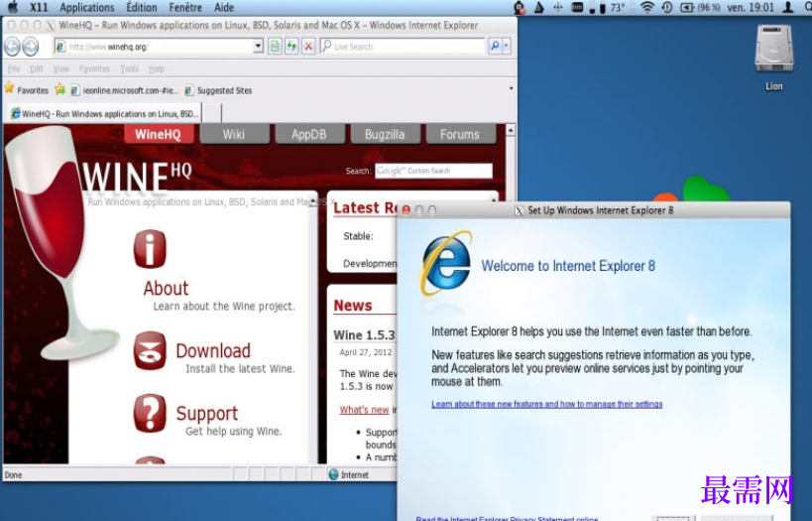Screen dimensions: 812x521
Task: Click the page scrollbar up arrow
Action: [511, 130]
